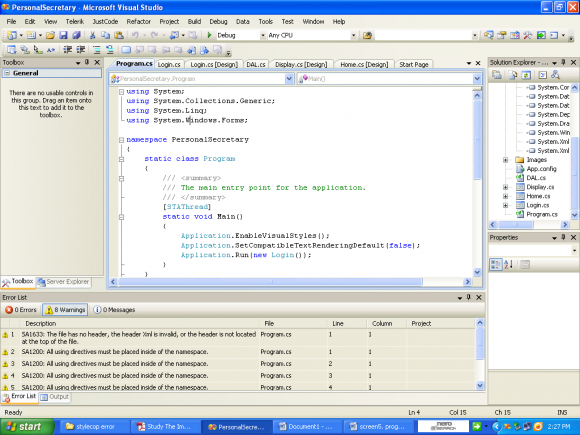Viewport: 580px width, 435px height.
Task: Open the Server Explorer tab
Action: [64, 282]
